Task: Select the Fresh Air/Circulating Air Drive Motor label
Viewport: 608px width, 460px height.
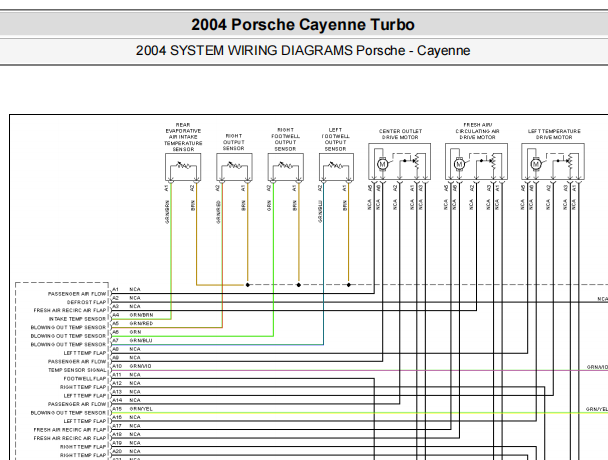Action: coord(477,131)
